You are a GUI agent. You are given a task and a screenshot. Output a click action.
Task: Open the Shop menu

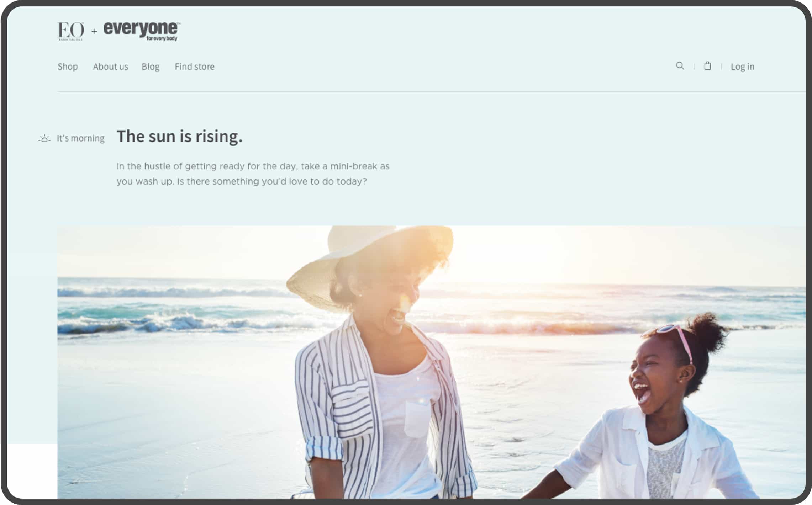click(68, 67)
